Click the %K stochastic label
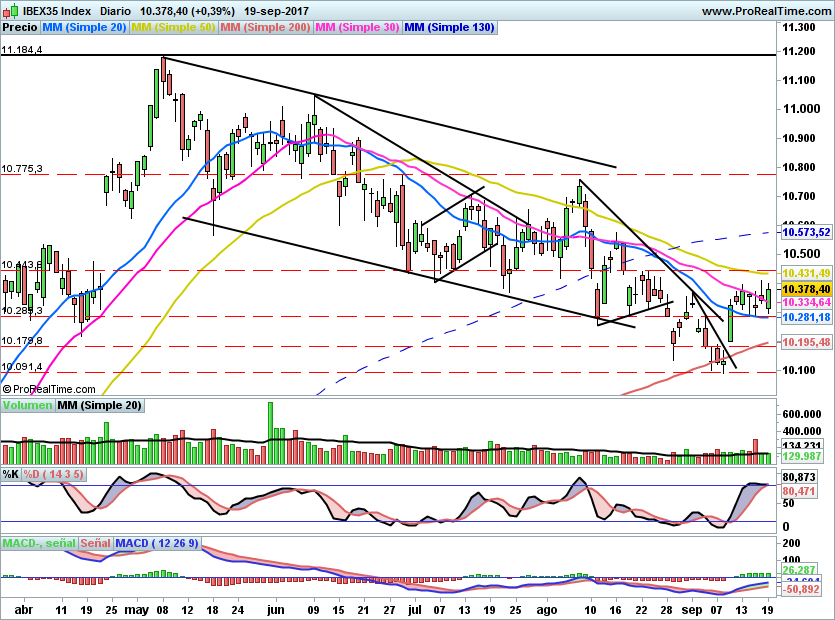The width and height of the screenshot is (835, 620). [x=12, y=475]
